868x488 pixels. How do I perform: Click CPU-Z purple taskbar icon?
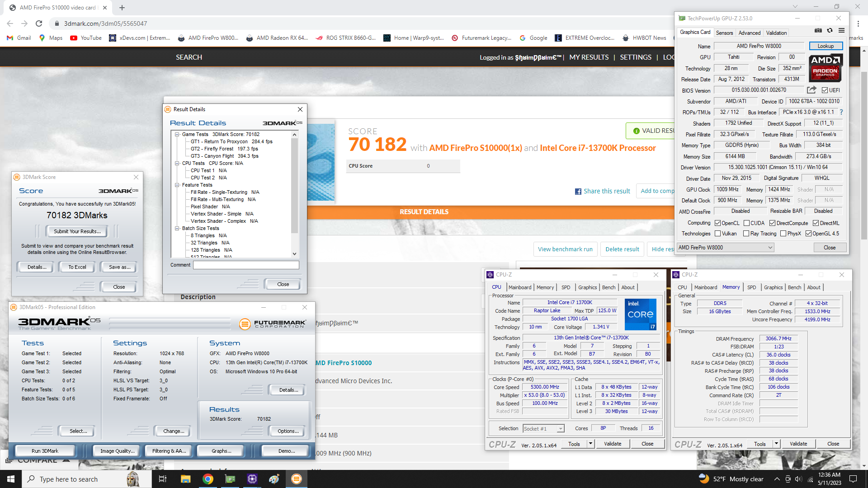(x=252, y=479)
